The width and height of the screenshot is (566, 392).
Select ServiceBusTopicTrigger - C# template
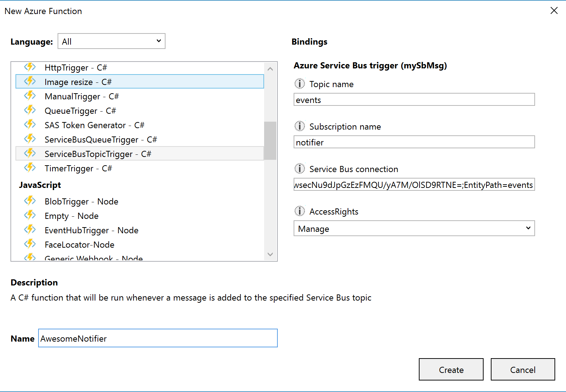(x=140, y=153)
